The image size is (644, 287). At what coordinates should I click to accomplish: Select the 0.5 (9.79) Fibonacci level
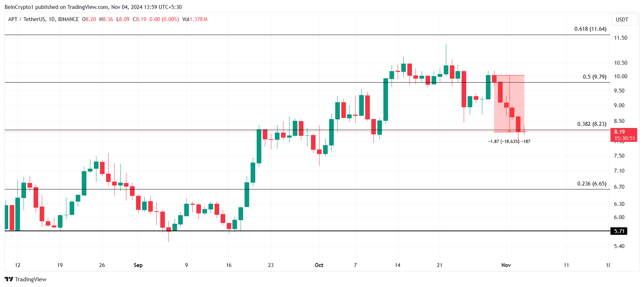[594, 77]
